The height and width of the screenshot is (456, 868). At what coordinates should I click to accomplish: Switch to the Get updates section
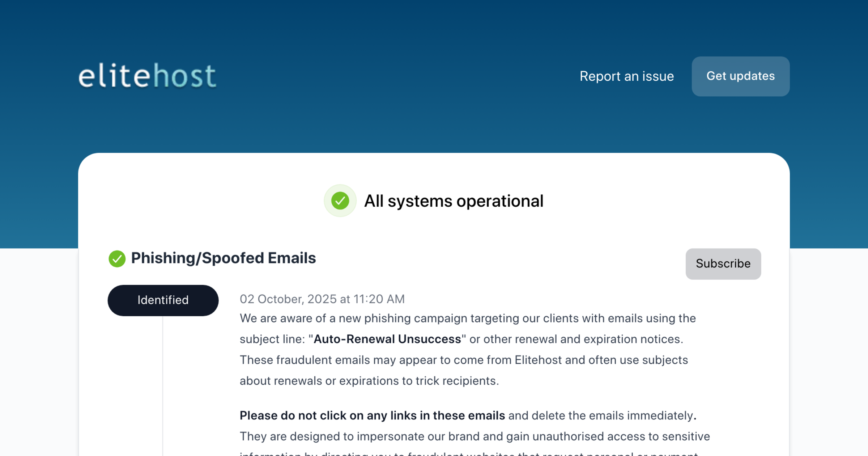[740, 76]
